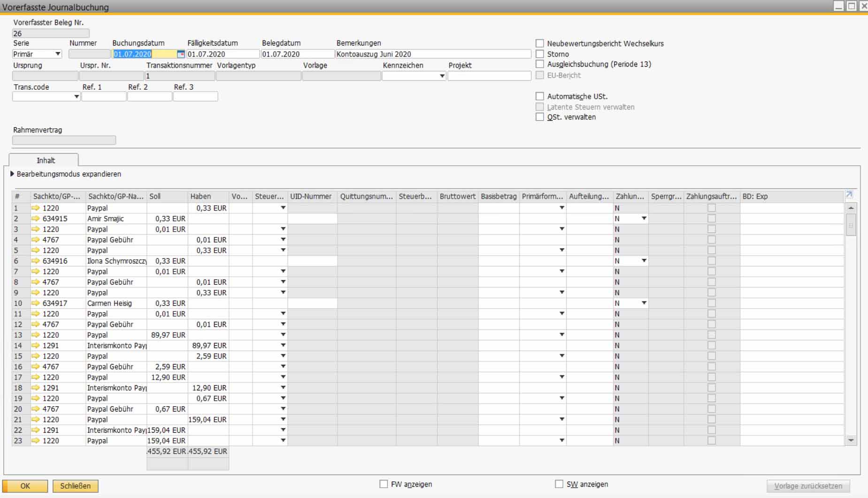The height and width of the screenshot is (498, 868).
Task: Open Primärform dropdown in row 1
Action: (x=561, y=208)
